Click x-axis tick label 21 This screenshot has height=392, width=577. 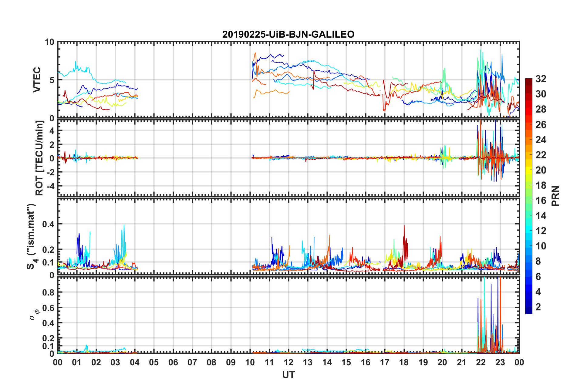(x=462, y=362)
